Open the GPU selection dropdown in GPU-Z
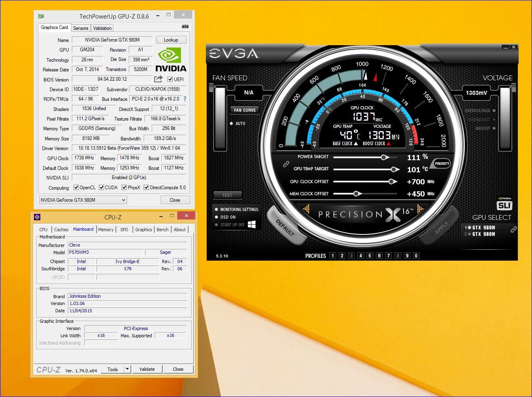Screen dimensions: 532x397 123,200
